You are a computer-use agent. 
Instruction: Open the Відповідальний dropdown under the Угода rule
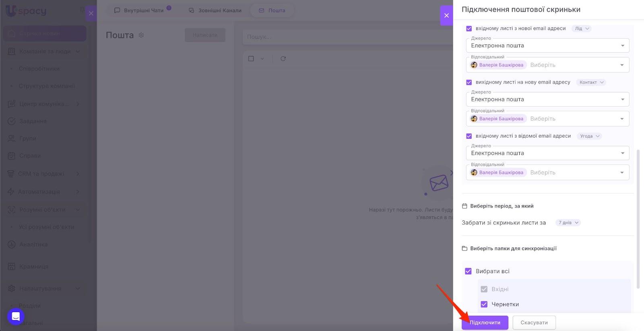tap(547, 173)
